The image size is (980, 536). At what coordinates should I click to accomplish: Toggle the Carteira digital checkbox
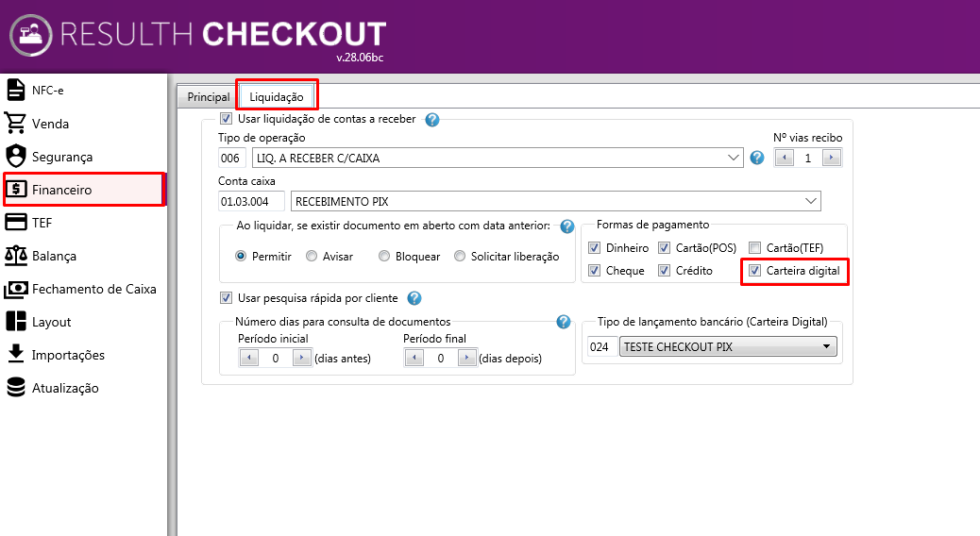pyautogui.click(x=755, y=271)
